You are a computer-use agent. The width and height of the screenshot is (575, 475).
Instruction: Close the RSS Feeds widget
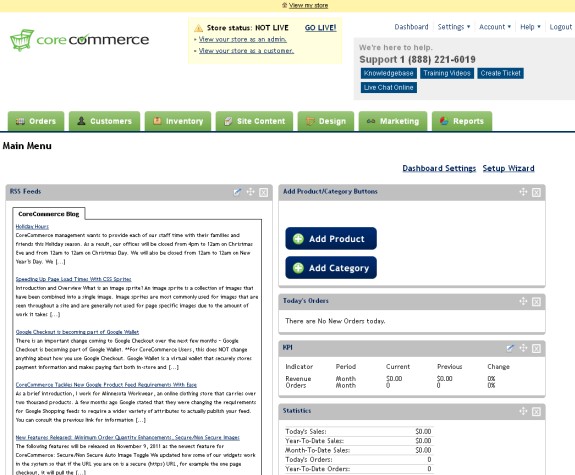[263, 192]
